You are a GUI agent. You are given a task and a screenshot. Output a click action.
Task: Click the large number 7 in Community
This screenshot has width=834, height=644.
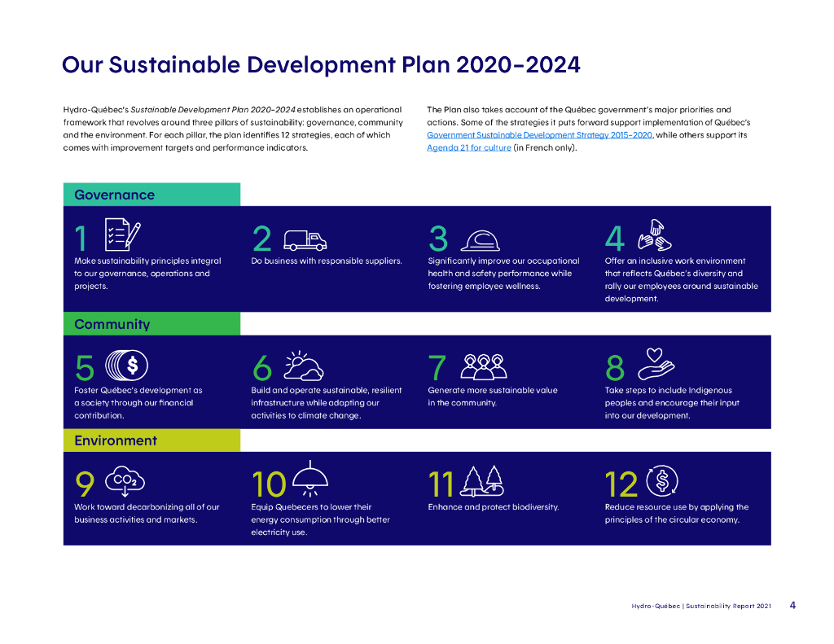pyautogui.click(x=437, y=368)
